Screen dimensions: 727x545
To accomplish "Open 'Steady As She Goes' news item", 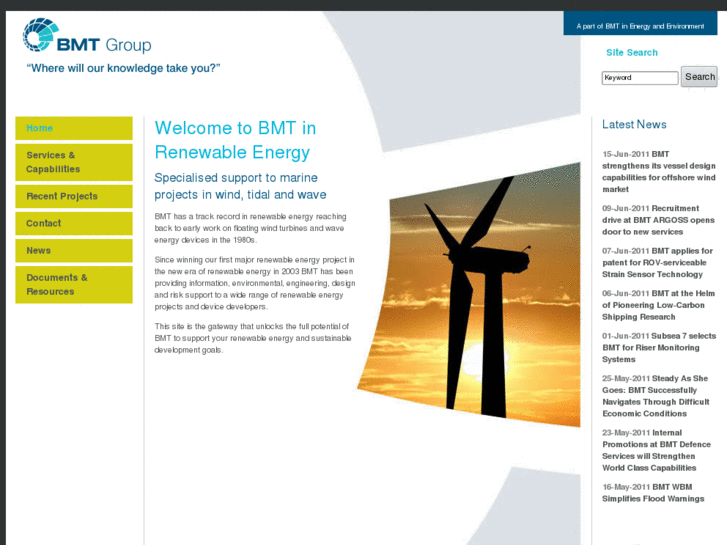I will point(656,396).
